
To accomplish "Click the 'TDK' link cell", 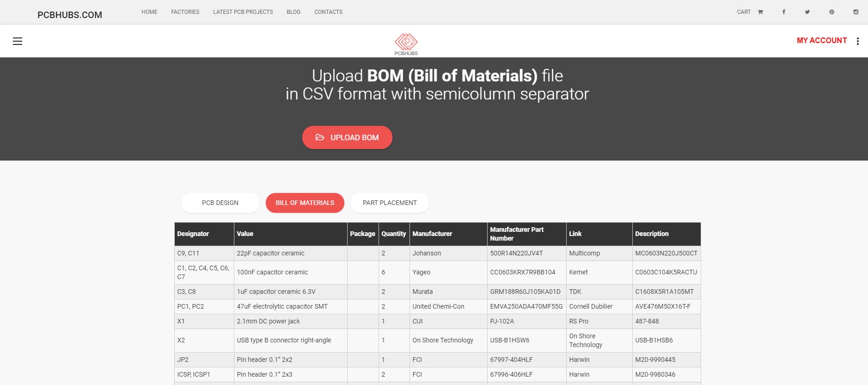I will 599,292.
